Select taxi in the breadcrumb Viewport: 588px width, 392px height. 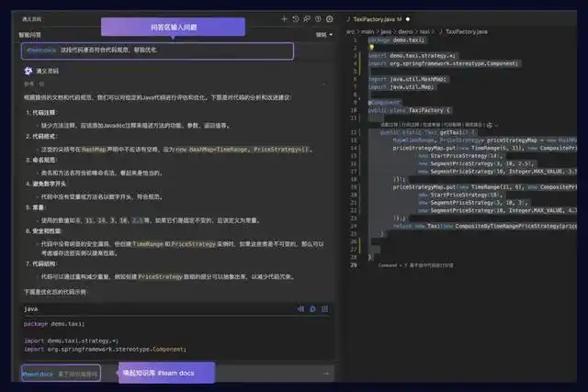(424, 32)
